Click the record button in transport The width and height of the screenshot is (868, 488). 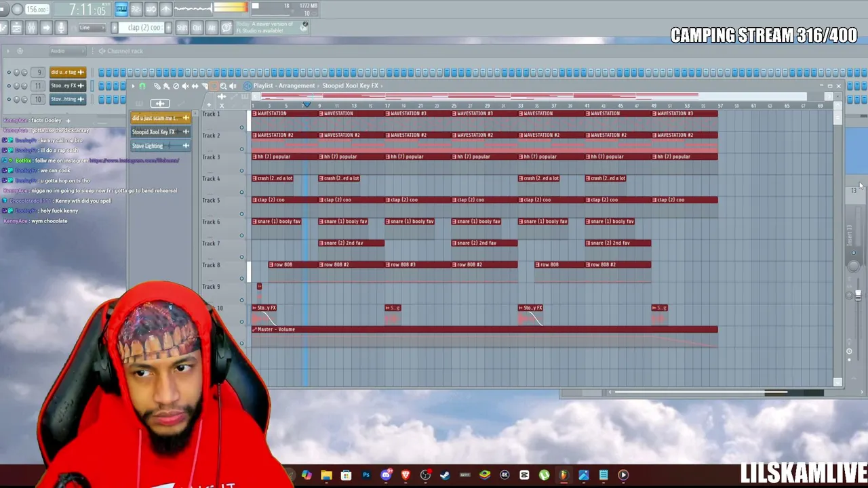point(17,9)
